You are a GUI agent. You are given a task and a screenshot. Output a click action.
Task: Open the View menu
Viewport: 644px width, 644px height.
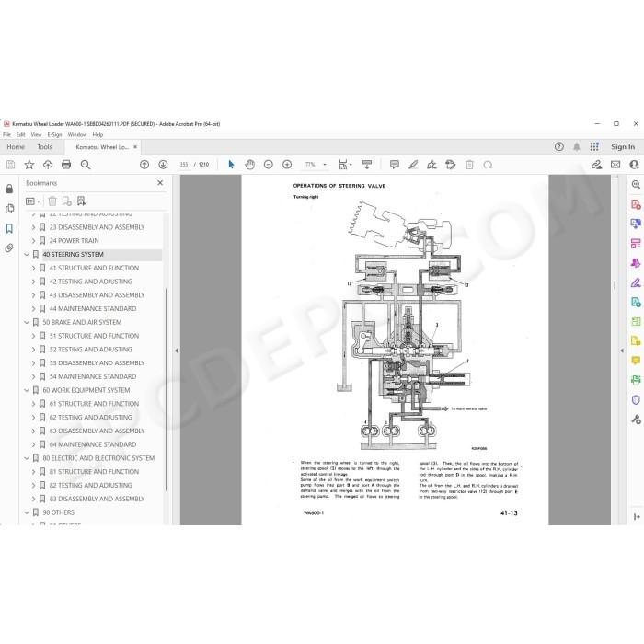point(36,134)
